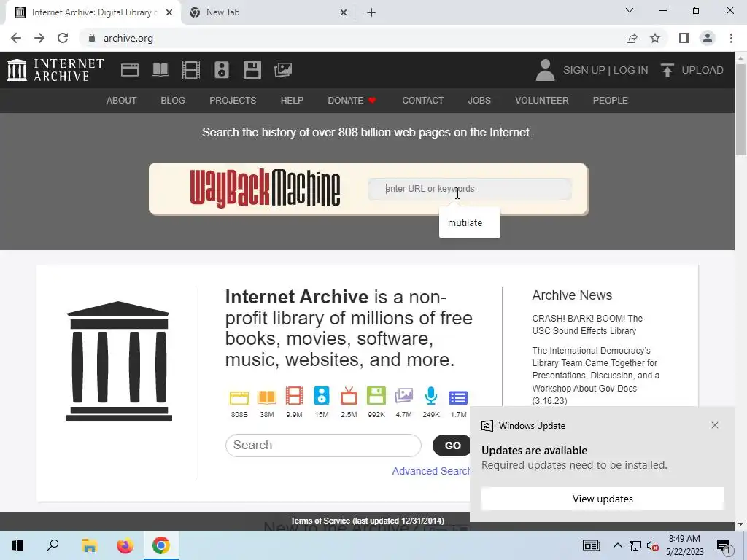Screen dimensions: 747x560
Task: Select the microphone 249K icon
Action: (x=430, y=396)
